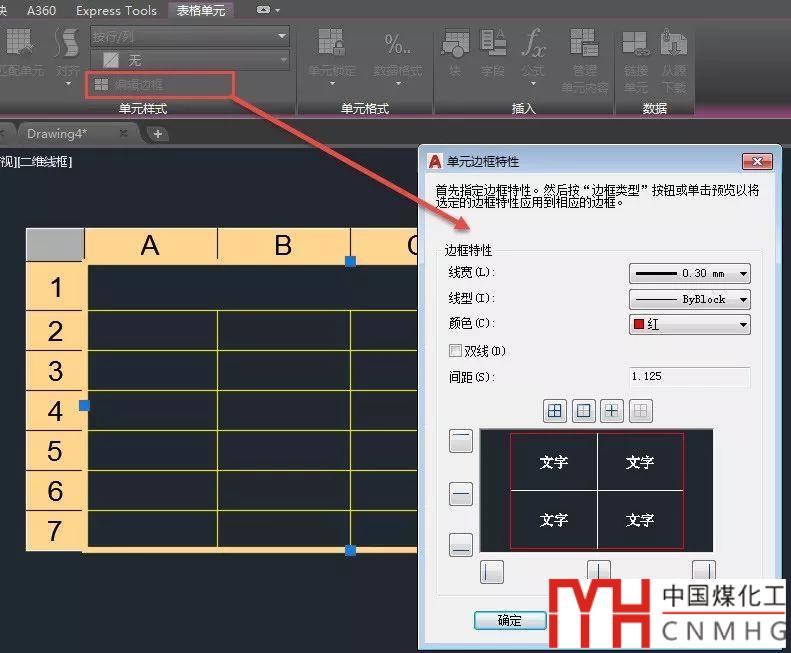The height and width of the screenshot is (653, 791).
Task: Apply the Outside Borders option
Action: tap(583, 410)
